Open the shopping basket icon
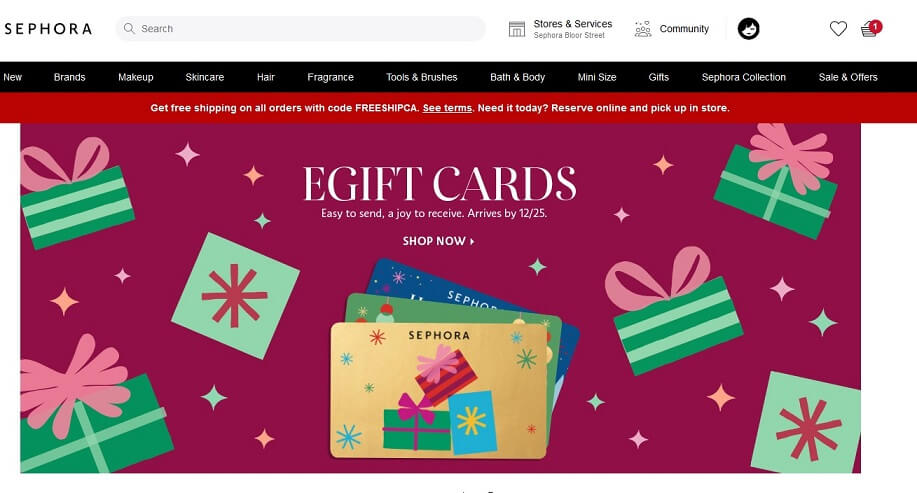This screenshot has width=917, height=493. 869,29
